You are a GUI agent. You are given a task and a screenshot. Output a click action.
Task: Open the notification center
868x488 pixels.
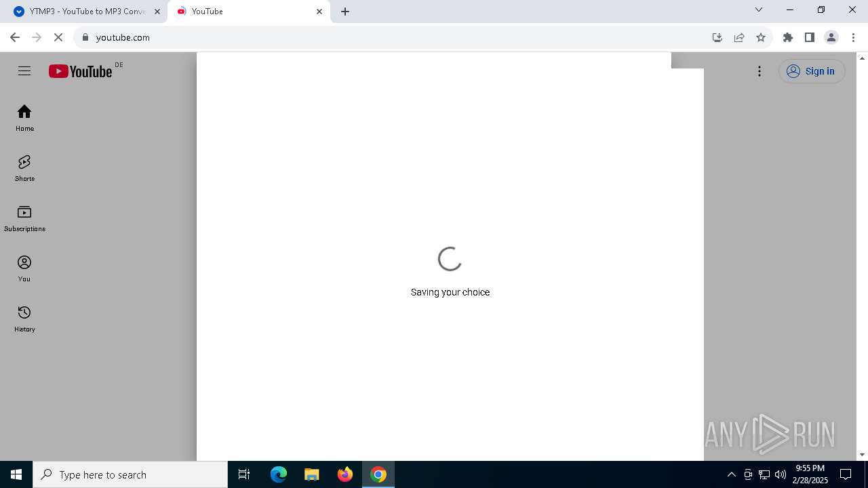click(846, 474)
